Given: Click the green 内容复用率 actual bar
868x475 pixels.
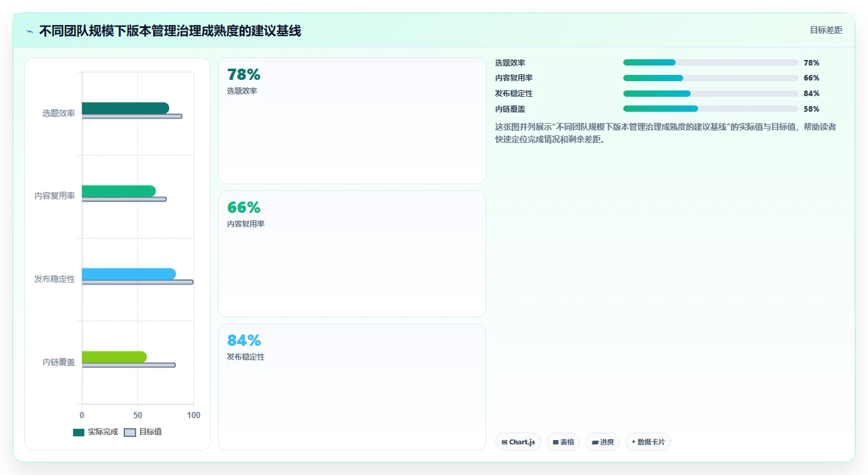Looking at the screenshot, I should (119, 191).
